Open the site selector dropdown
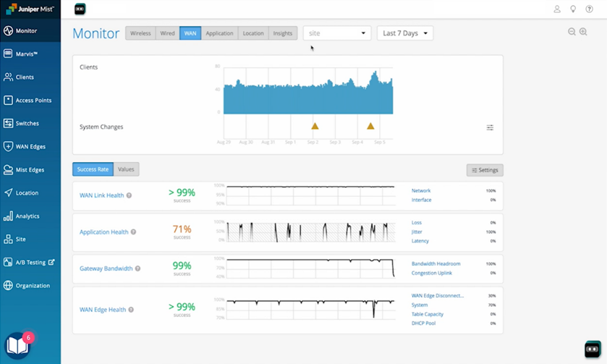607x364 pixels. click(337, 33)
